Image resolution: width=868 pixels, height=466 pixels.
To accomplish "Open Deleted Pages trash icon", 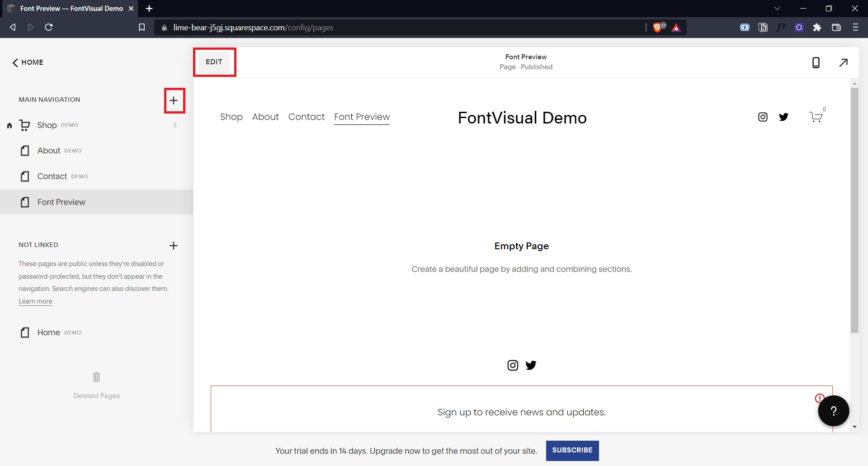I will coord(96,377).
